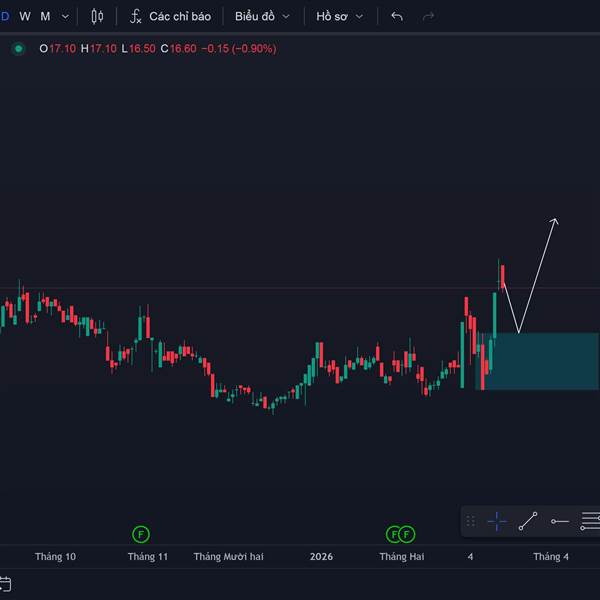This screenshot has height=600, width=600.
Task: Click the high value H17.10
Action: pos(99,49)
